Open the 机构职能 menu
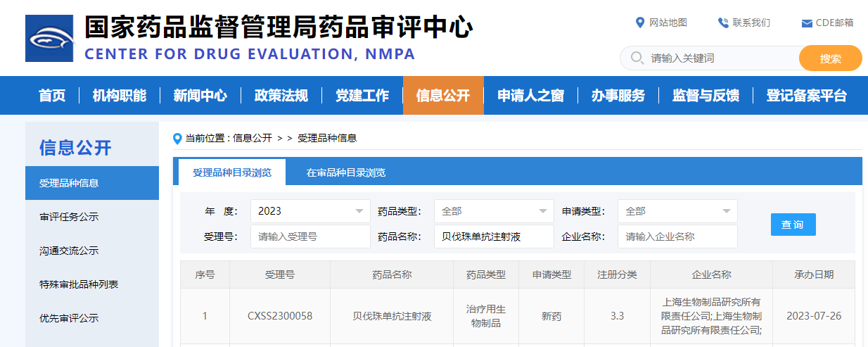 (120, 96)
